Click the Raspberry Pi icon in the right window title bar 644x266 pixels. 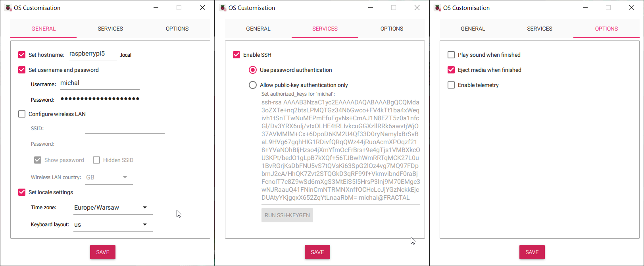[x=438, y=8]
